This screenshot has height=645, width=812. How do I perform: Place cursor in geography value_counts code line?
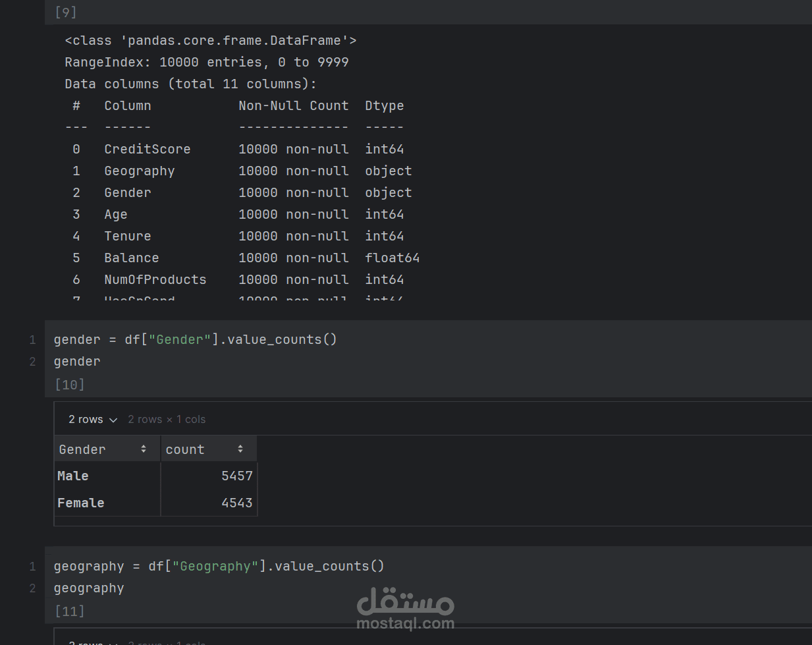219,567
